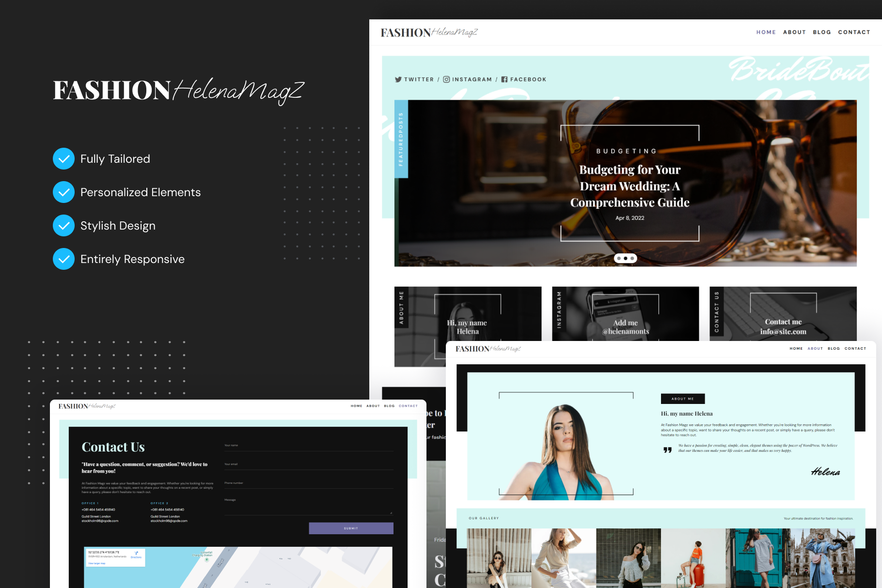The width and height of the screenshot is (882, 588).
Task: Open the Budgeting for Your Dream Wedding post
Action: click(x=630, y=186)
